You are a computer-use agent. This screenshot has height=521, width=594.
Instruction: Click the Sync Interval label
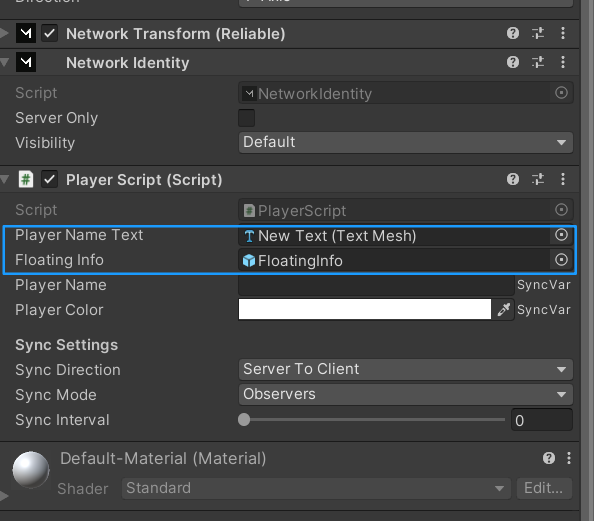(x=63, y=420)
